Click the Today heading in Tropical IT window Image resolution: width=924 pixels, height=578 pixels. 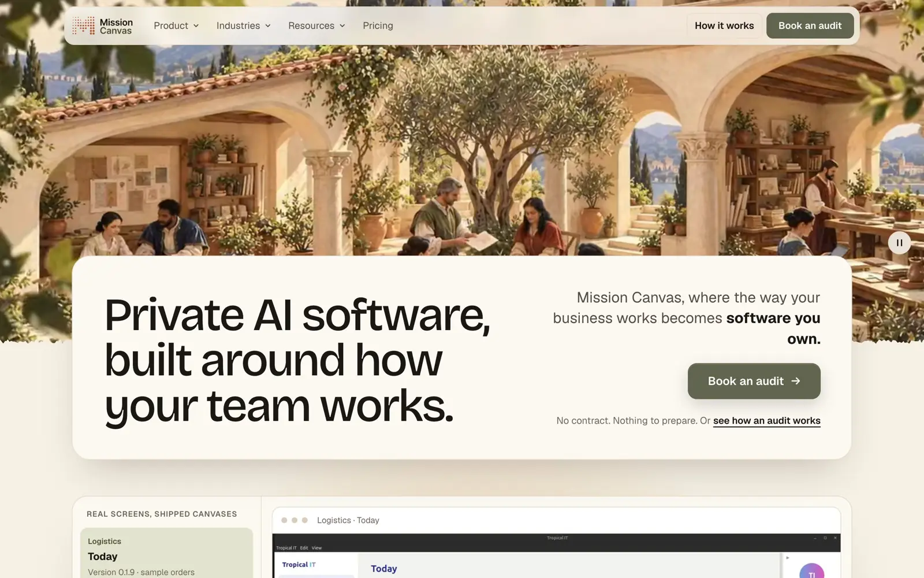[x=383, y=569]
